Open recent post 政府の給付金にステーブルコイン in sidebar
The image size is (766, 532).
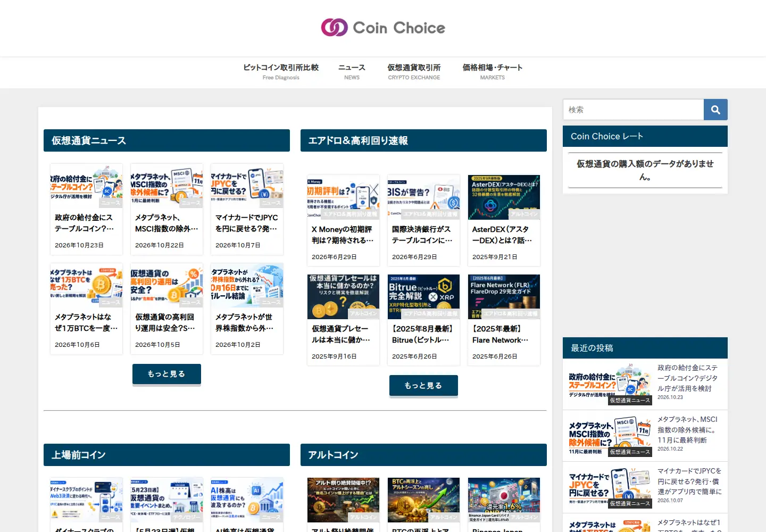pyautogui.click(x=688, y=378)
